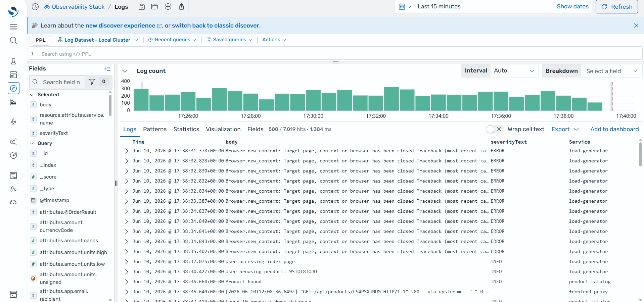Dismiss the discover experience banner
The image size is (644, 302).
pyautogui.click(x=636, y=26)
